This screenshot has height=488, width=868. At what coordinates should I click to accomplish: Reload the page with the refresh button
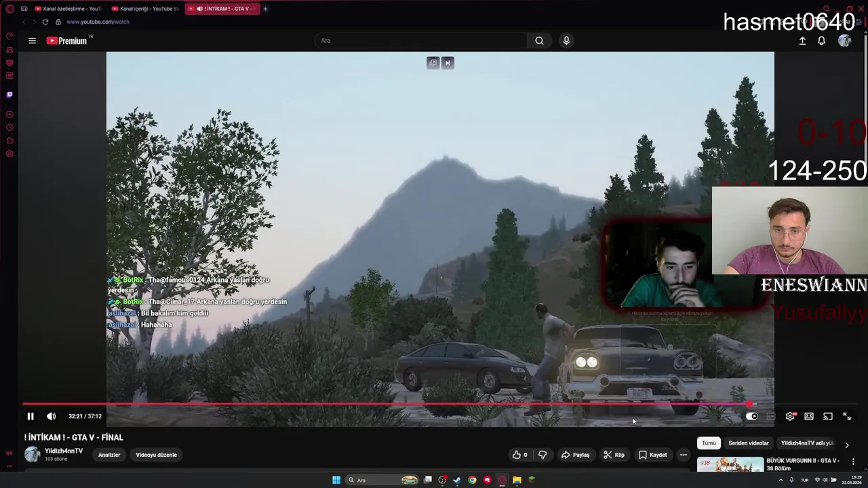click(45, 22)
